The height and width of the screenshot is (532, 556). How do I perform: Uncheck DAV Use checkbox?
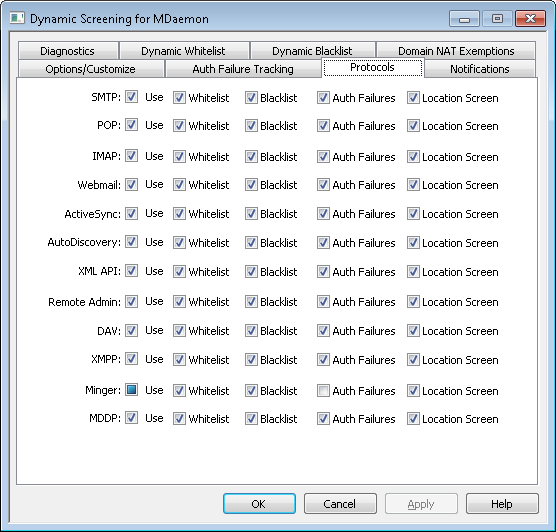132,330
